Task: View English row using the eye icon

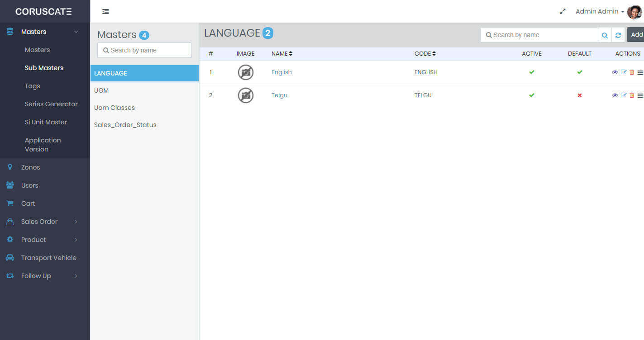Action: 615,72
